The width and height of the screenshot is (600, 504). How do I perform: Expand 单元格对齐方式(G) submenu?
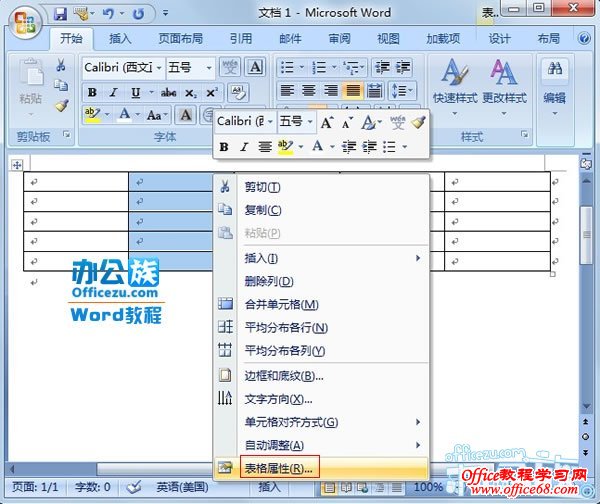point(321,422)
